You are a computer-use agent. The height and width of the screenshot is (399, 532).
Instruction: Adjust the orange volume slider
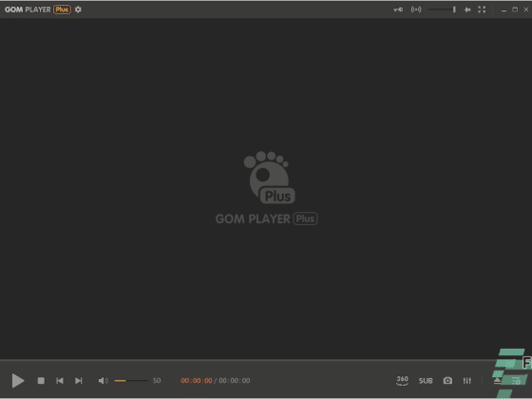point(131,381)
